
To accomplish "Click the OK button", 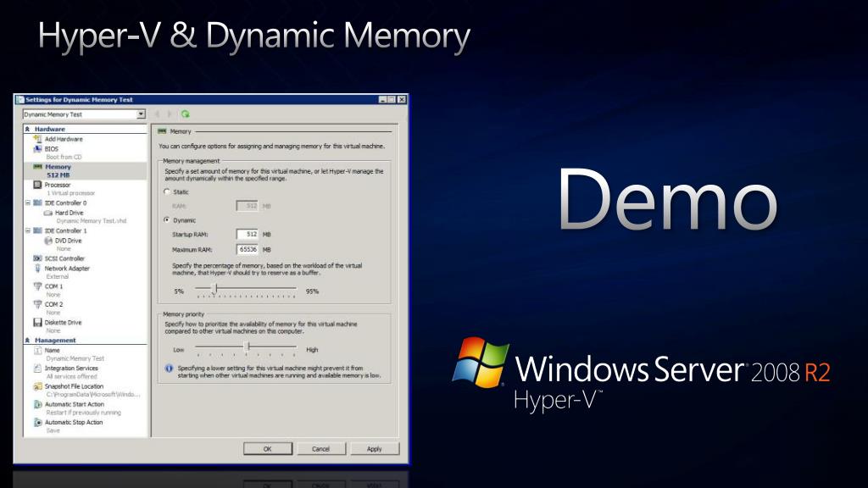I will point(267,449).
